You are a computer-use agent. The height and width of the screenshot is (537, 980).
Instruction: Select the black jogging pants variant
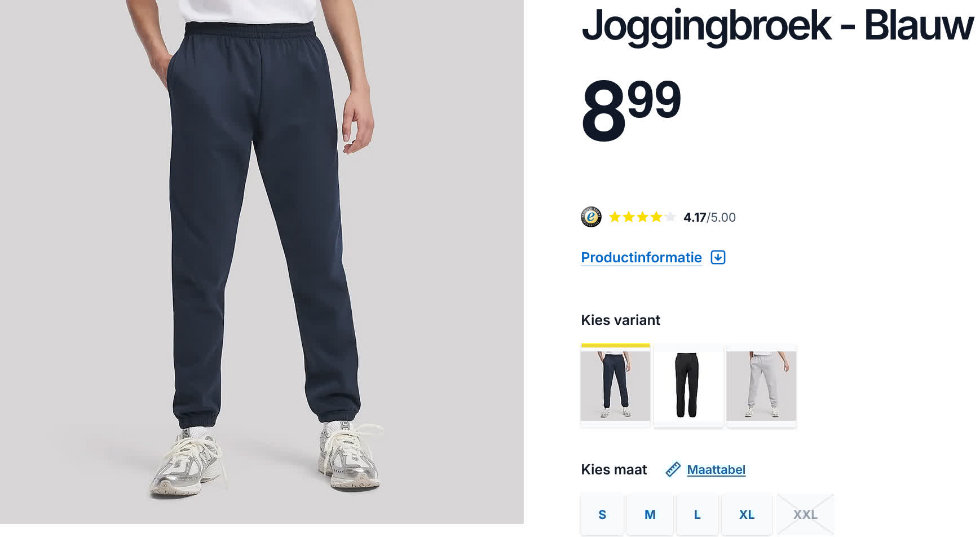coord(688,385)
